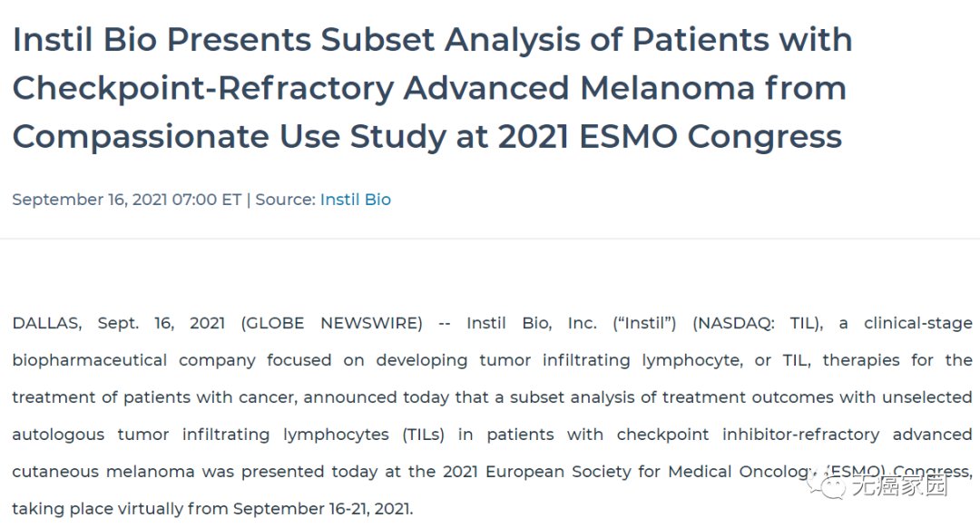The image size is (980, 528).
Task: Click "2021 ESMO Congress" in the headline
Action: pos(670,136)
